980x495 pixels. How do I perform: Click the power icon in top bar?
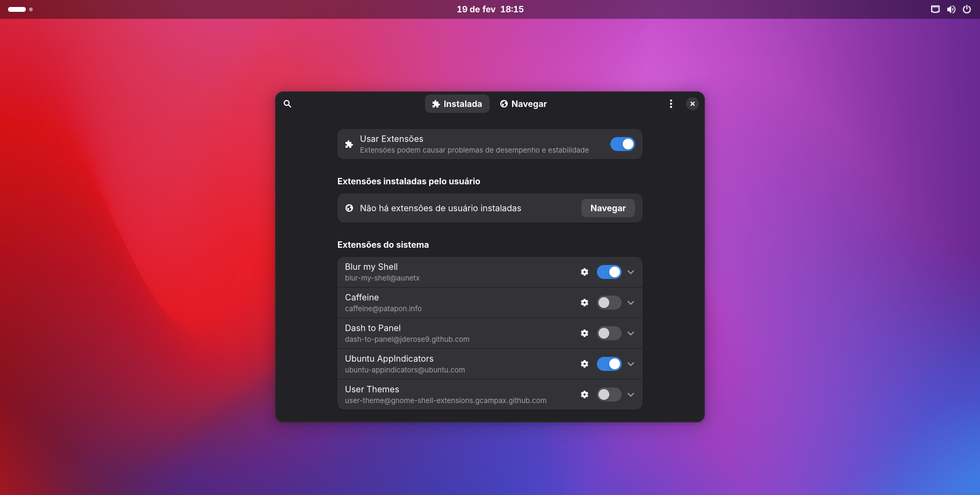[x=967, y=9]
